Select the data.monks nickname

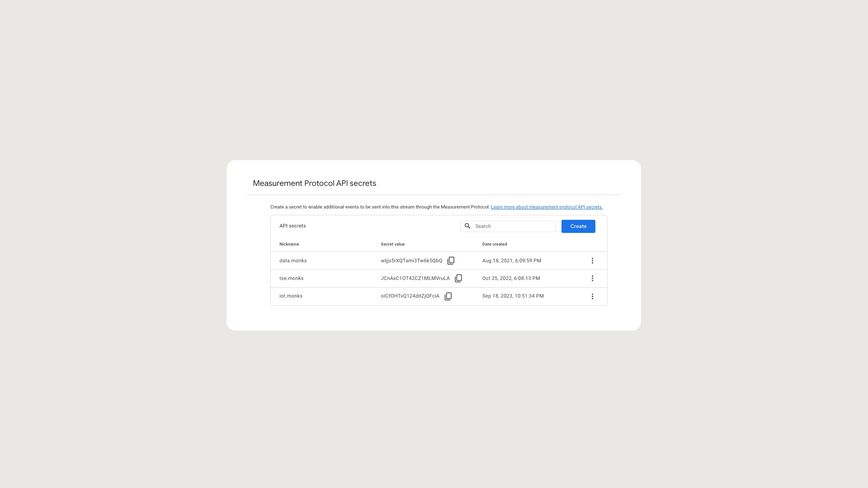(293, 261)
